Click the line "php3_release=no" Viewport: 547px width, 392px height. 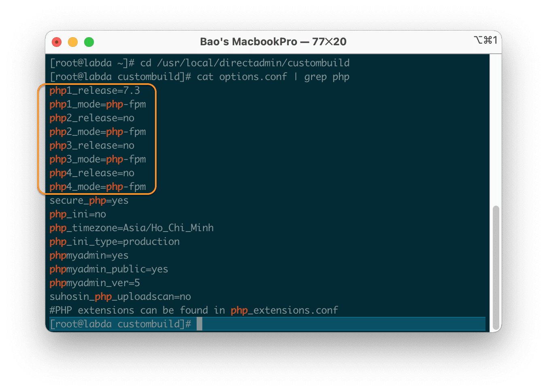92,146
